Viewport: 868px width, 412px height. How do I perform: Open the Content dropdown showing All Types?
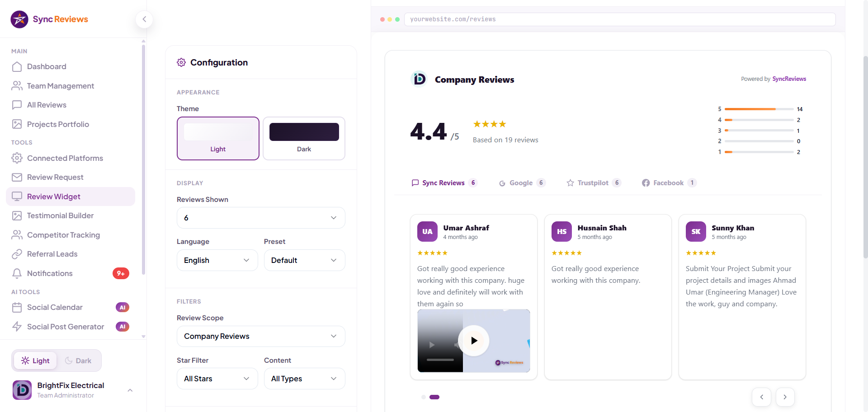click(x=305, y=379)
